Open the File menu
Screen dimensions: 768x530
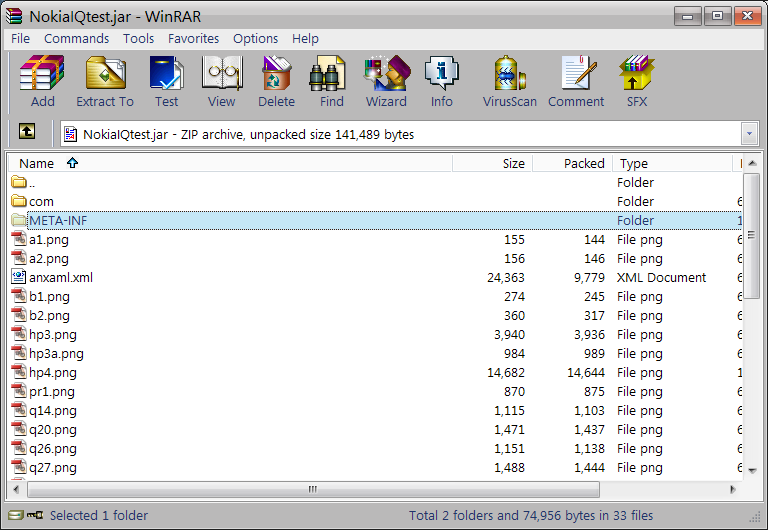pyautogui.click(x=21, y=38)
